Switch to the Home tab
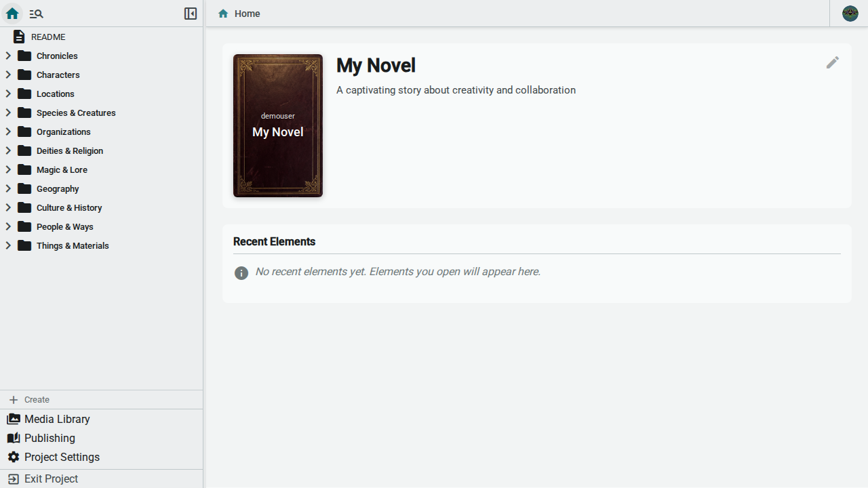868x488 pixels. pyautogui.click(x=239, y=14)
